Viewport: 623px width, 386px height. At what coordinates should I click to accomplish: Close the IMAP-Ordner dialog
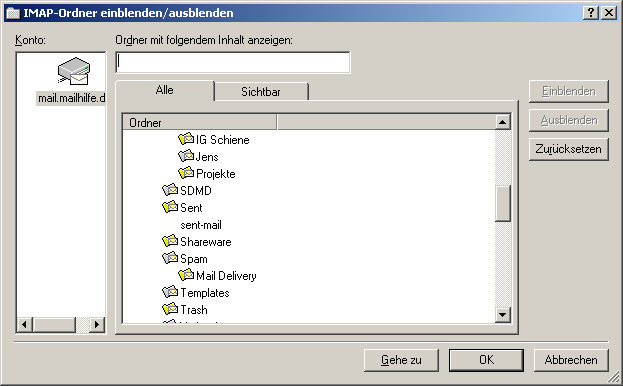coord(609,13)
